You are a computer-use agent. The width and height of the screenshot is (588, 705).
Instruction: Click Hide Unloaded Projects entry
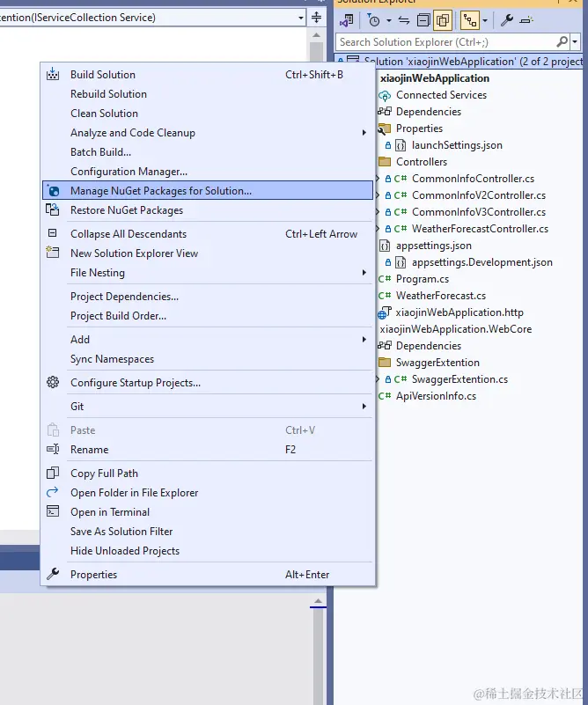click(x=208, y=551)
